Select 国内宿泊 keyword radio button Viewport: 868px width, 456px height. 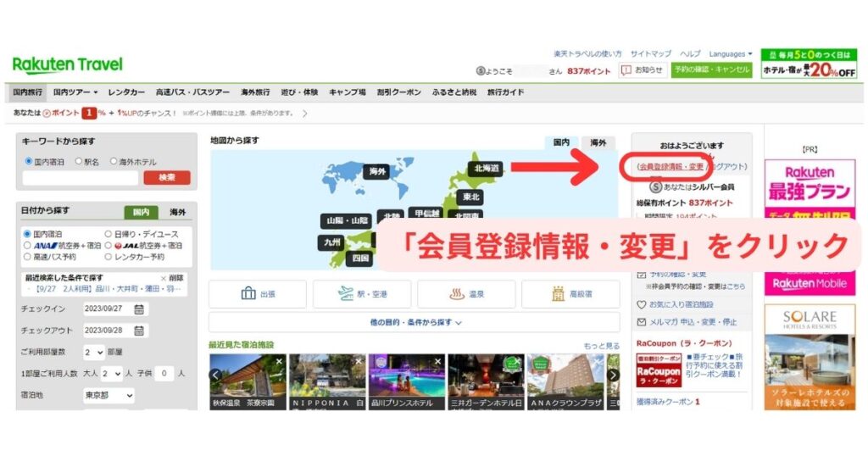[x=29, y=162]
